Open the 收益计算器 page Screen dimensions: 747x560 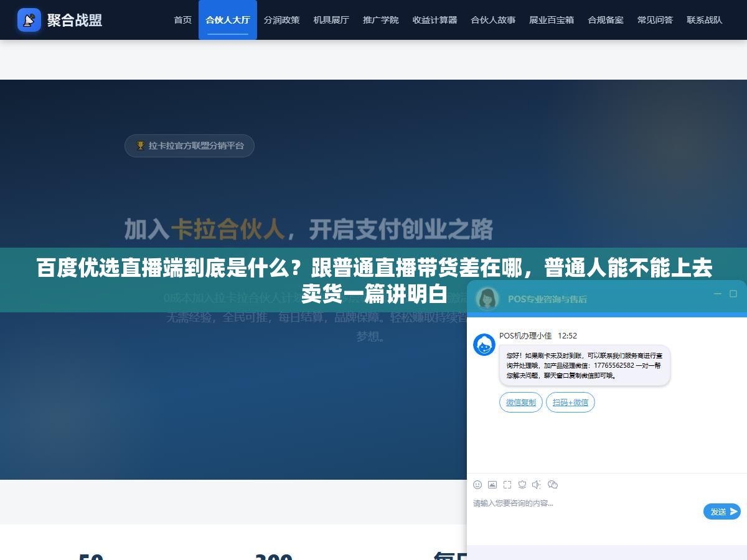435,20
